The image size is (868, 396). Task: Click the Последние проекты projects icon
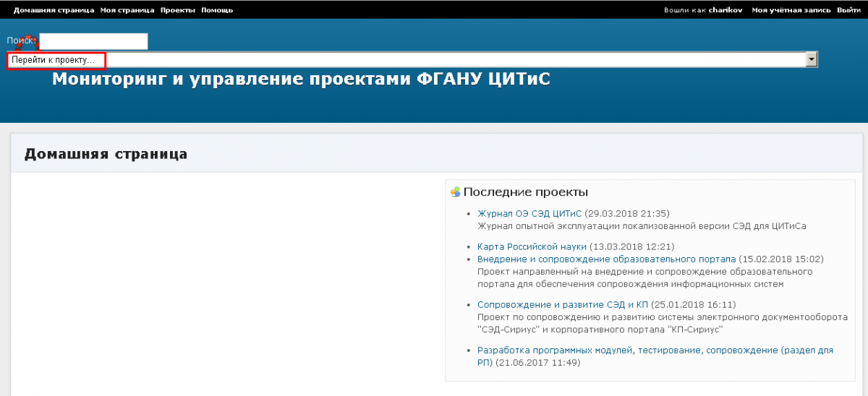(x=455, y=192)
